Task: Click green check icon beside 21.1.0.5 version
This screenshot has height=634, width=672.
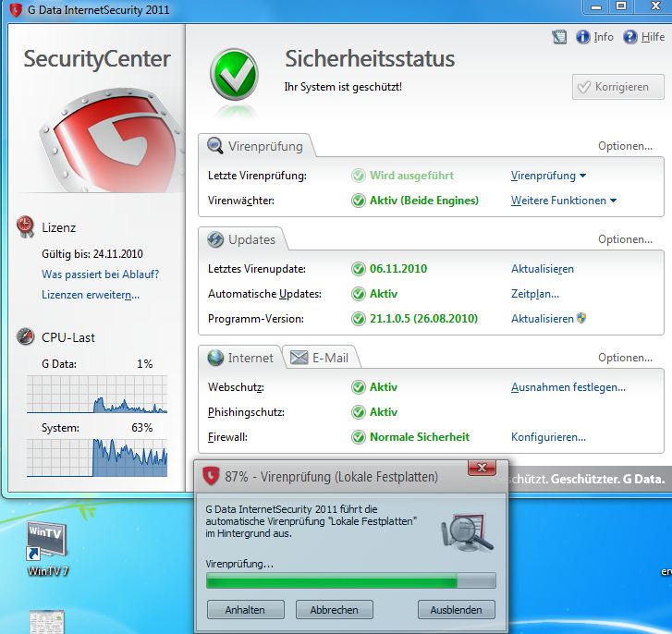Action: 359,319
